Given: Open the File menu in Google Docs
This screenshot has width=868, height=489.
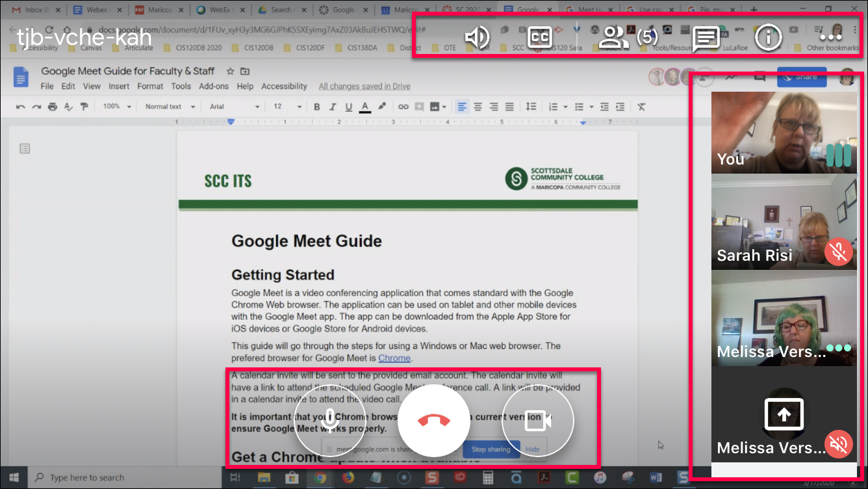Looking at the screenshot, I should [47, 86].
